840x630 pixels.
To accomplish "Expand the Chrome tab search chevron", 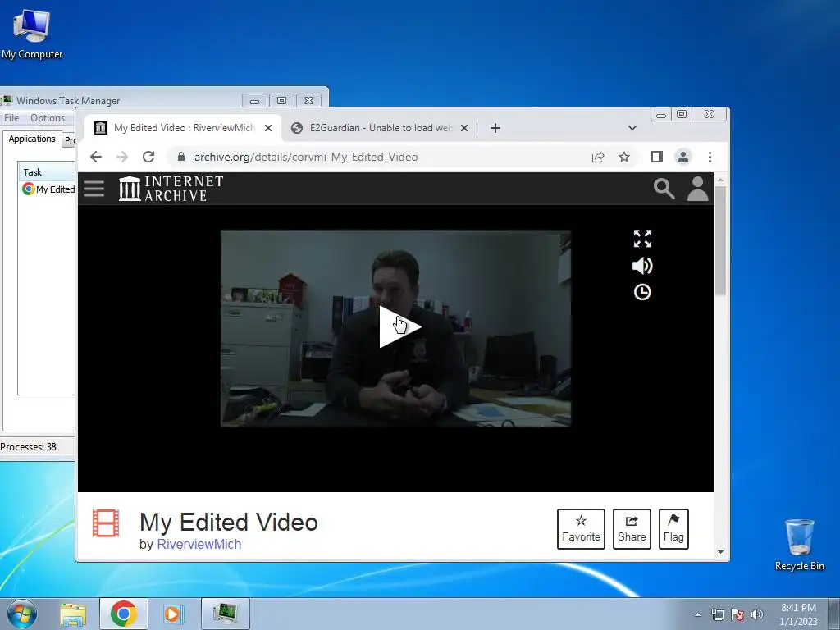I will coord(632,128).
